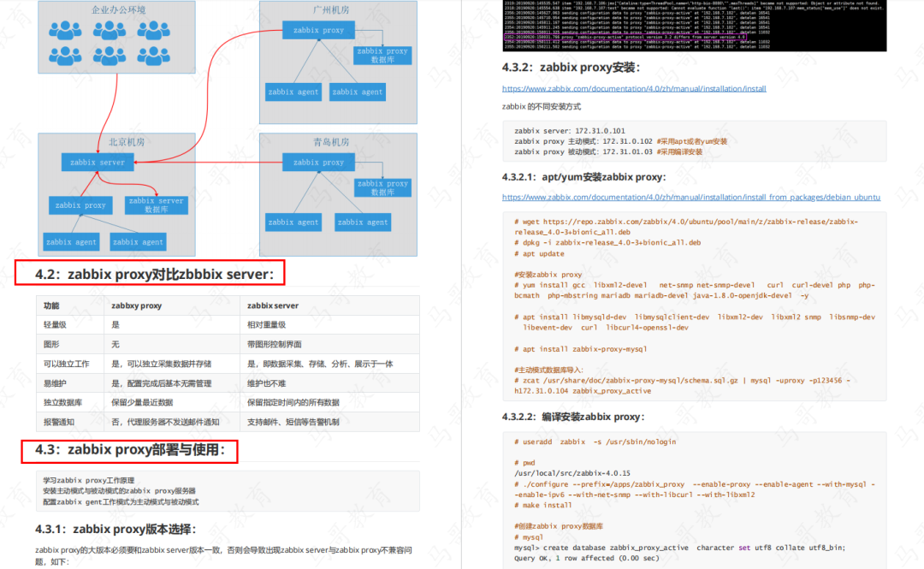Click the 维护也不难 table cell
Screen dimensions: 924x569
pos(329,383)
